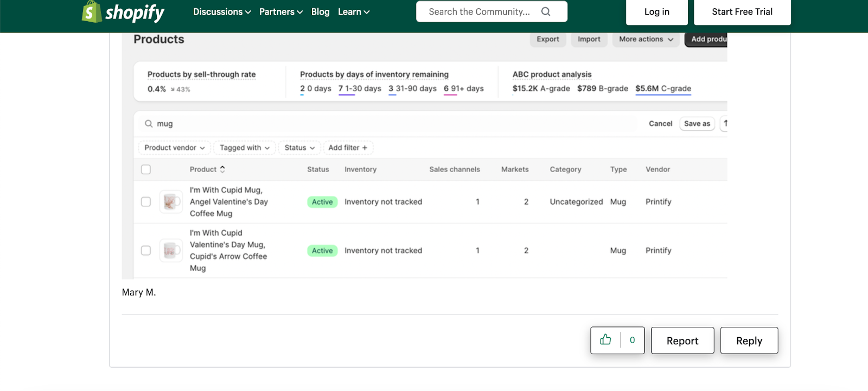Click the search magnifier icon in Community search
Screen dimensions: 868x391
coord(546,11)
